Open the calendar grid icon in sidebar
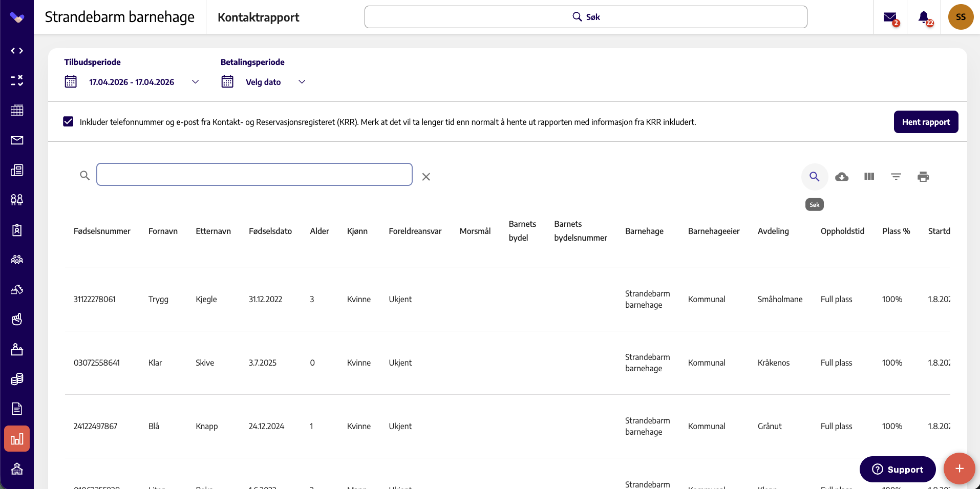Image resolution: width=980 pixels, height=489 pixels. 17,110
